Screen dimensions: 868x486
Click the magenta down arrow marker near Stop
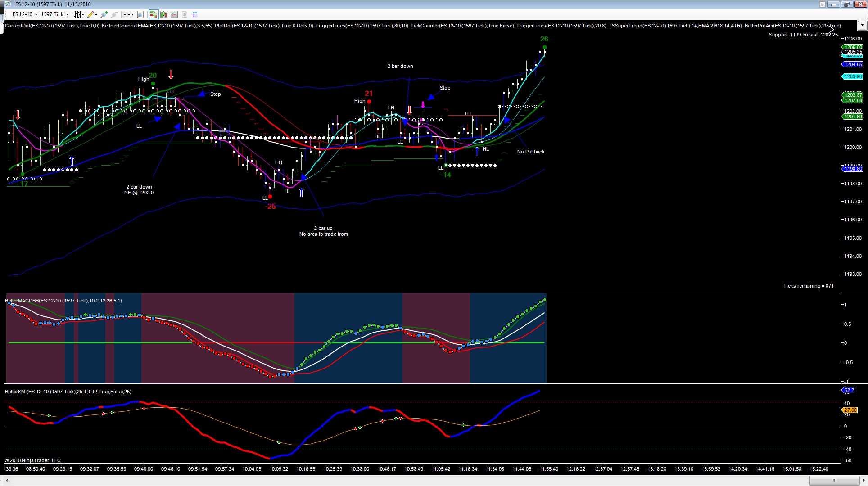[423, 105]
